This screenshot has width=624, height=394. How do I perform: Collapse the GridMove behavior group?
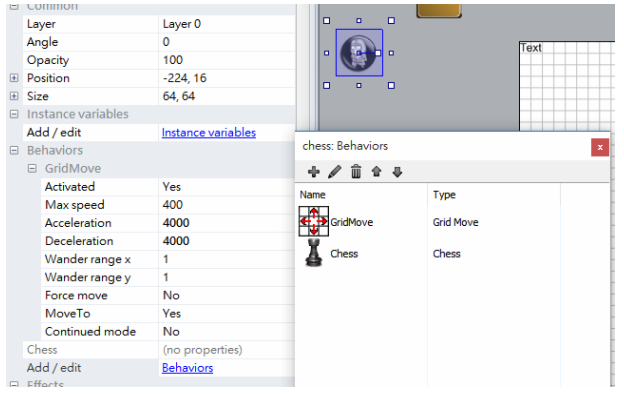pyautogui.click(x=32, y=168)
